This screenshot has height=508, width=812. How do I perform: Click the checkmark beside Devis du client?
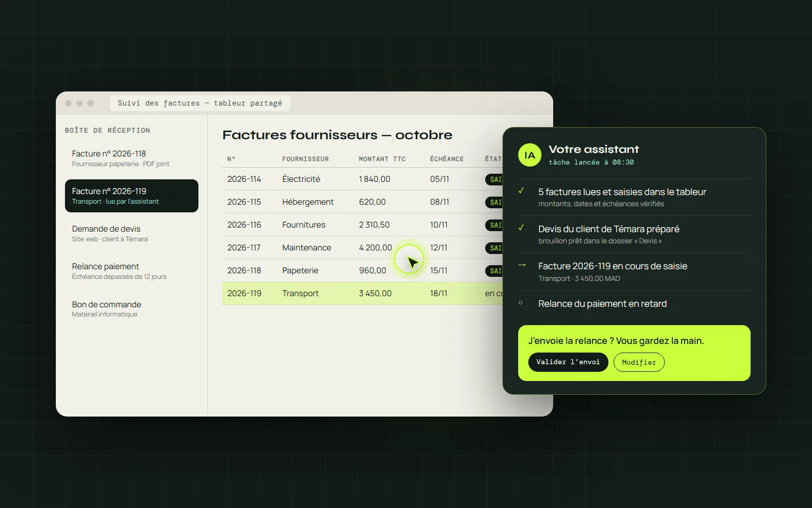(x=521, y=228)
